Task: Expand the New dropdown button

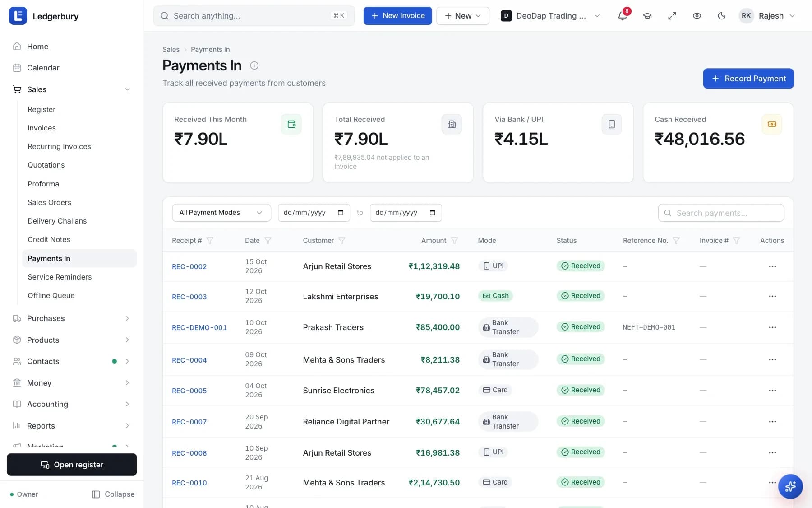Action: click(x=463, y=16)
